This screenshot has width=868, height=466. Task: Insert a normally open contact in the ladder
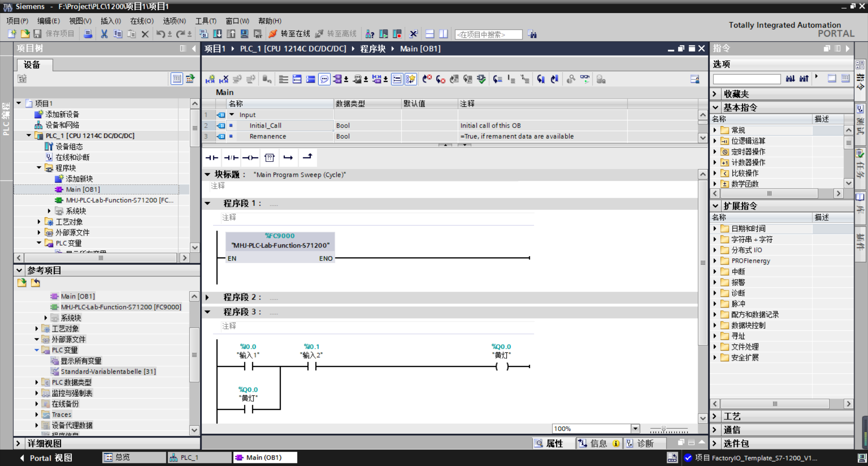pyautogui.click(x=211, y=157)
